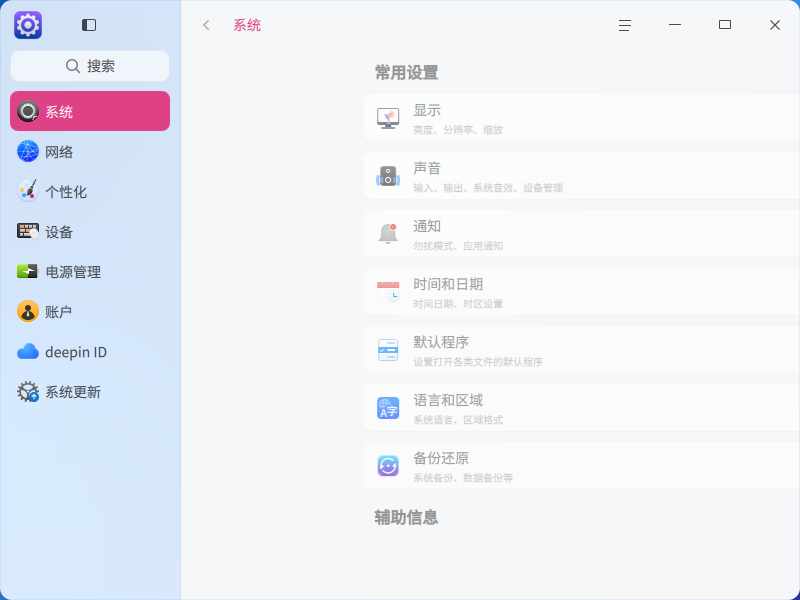Open 系统更新 in the sidebar

click(x=90, y=392)
